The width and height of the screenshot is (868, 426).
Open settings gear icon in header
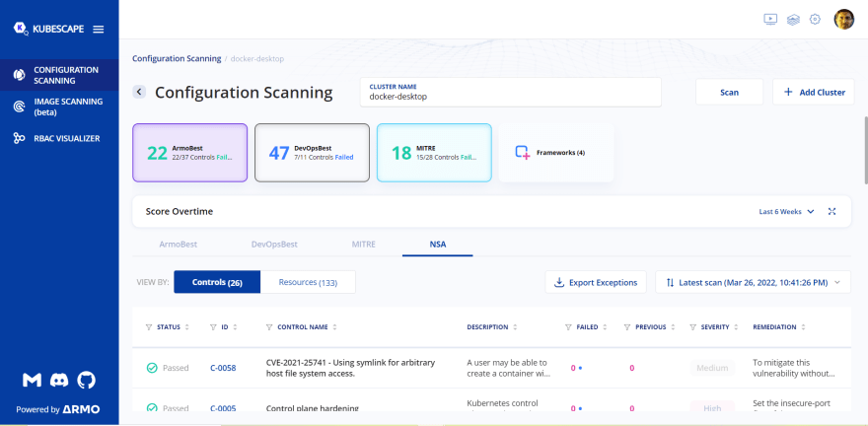815,20
